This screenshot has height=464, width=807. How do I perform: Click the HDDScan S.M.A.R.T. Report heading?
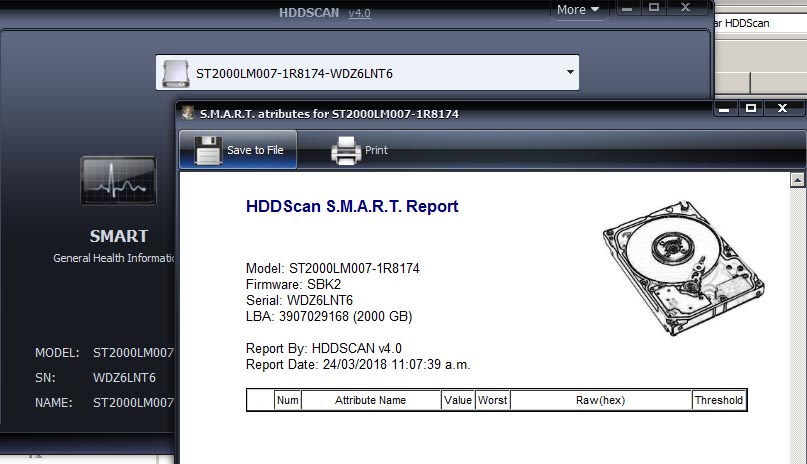[x=352, y=206]
